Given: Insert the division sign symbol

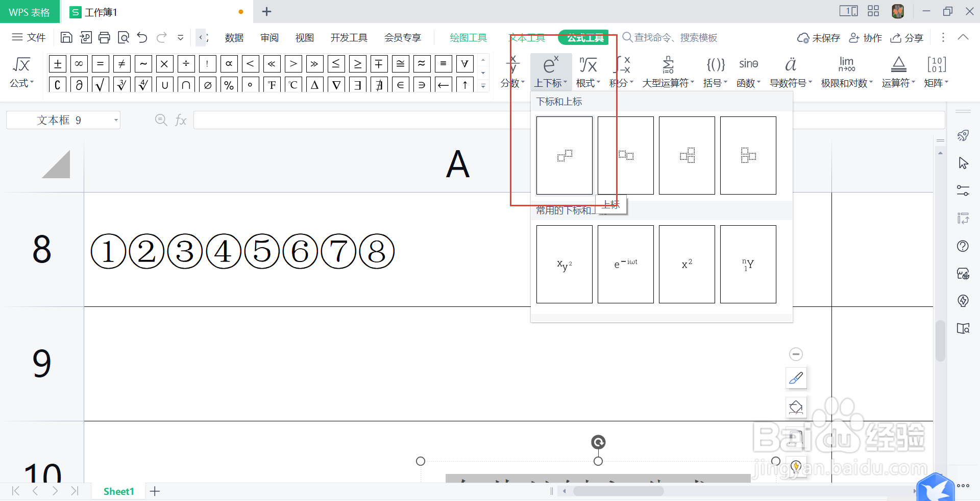Looking at the screenshot, I should [x=186, y=64].
